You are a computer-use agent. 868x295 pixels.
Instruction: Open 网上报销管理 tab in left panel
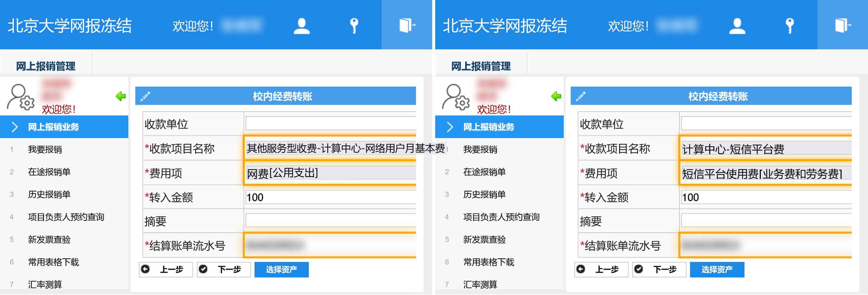(x=46, y=66)
